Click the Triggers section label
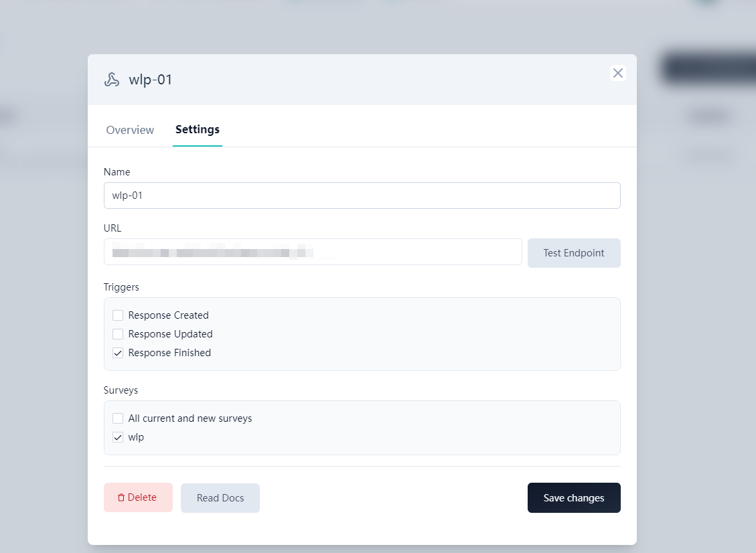Image resolution: width=756 pixels, height=553 pixels. coord(121,287)
